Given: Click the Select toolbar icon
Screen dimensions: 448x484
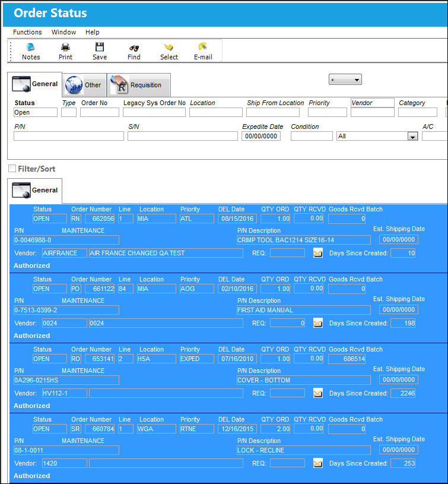Looking at the screenshot, I should point(169,48).
